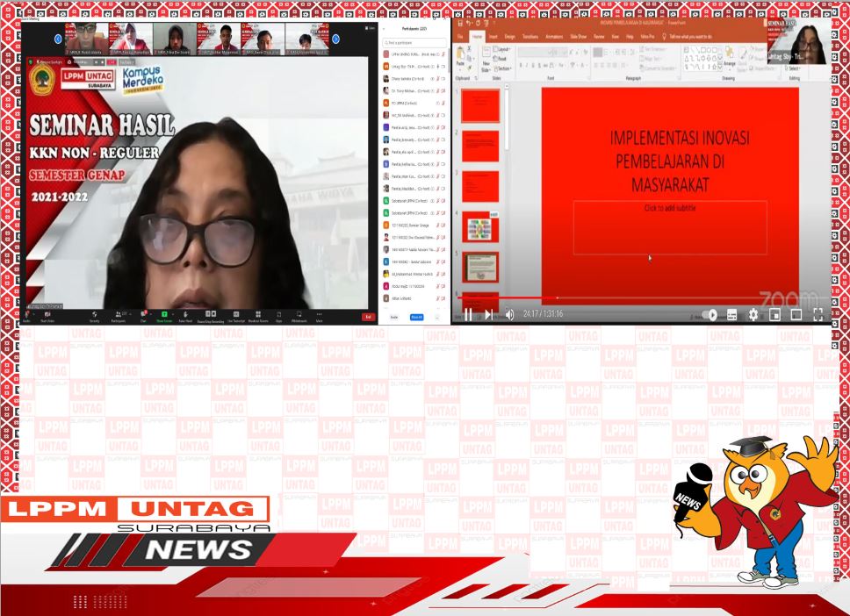Select slide 2 thumbnail

[480, 146]
